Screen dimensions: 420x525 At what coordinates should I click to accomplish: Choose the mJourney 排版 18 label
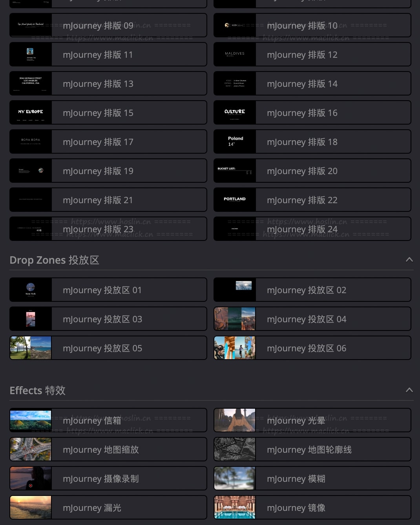(302, 142)
